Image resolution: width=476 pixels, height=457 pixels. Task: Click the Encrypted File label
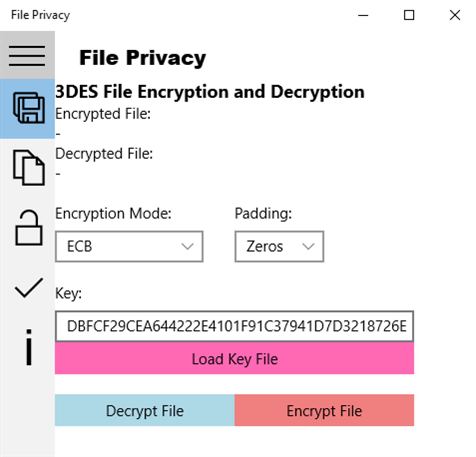103,114
